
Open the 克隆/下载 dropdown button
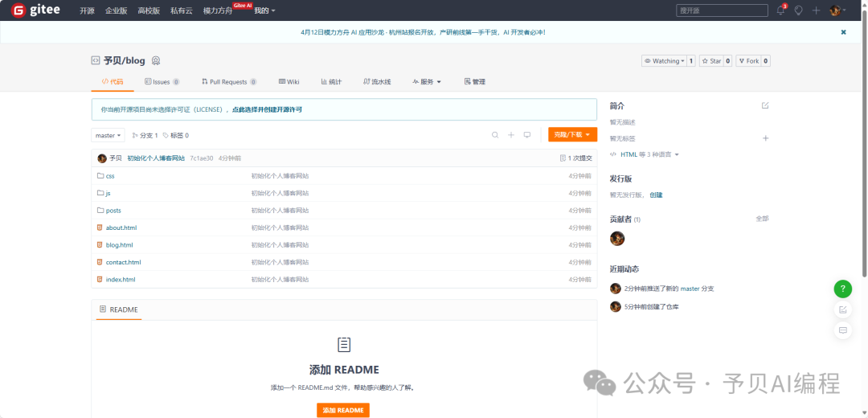pyautogui.click(x=572, y=134)
